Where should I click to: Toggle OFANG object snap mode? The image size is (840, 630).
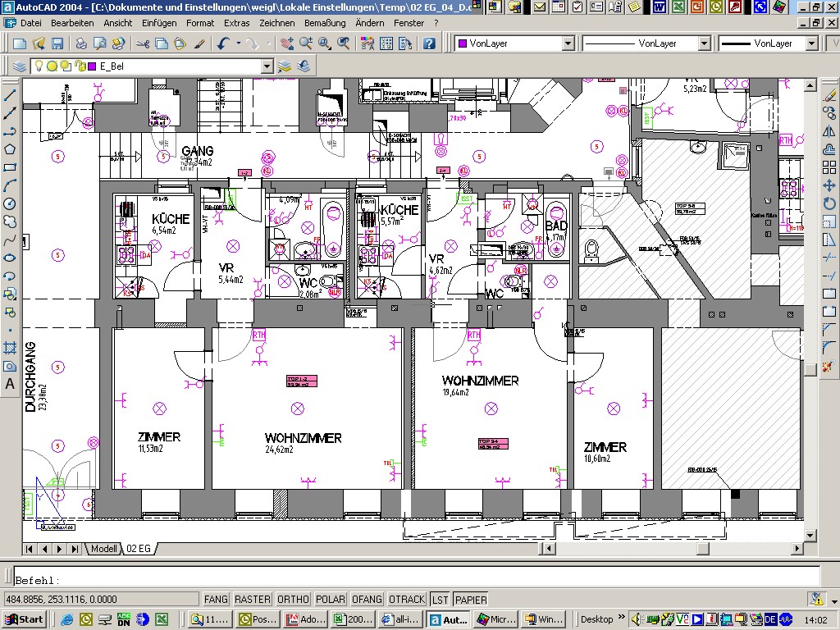point(367,600)
